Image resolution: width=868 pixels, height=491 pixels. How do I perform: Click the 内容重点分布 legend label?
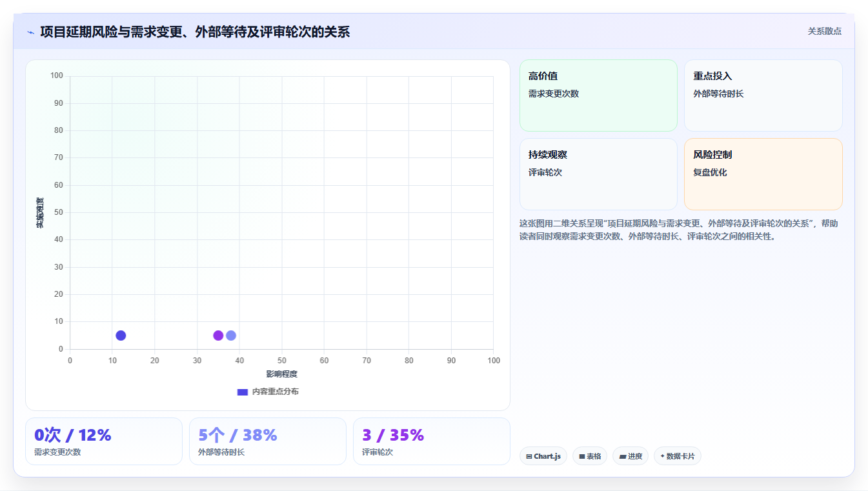pos(276,392)
